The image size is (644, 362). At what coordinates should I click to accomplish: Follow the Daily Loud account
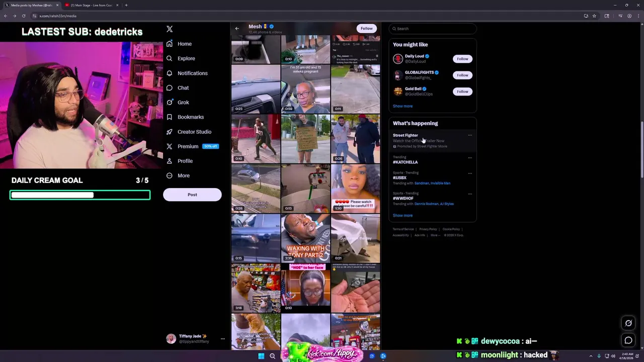(462, 59)
